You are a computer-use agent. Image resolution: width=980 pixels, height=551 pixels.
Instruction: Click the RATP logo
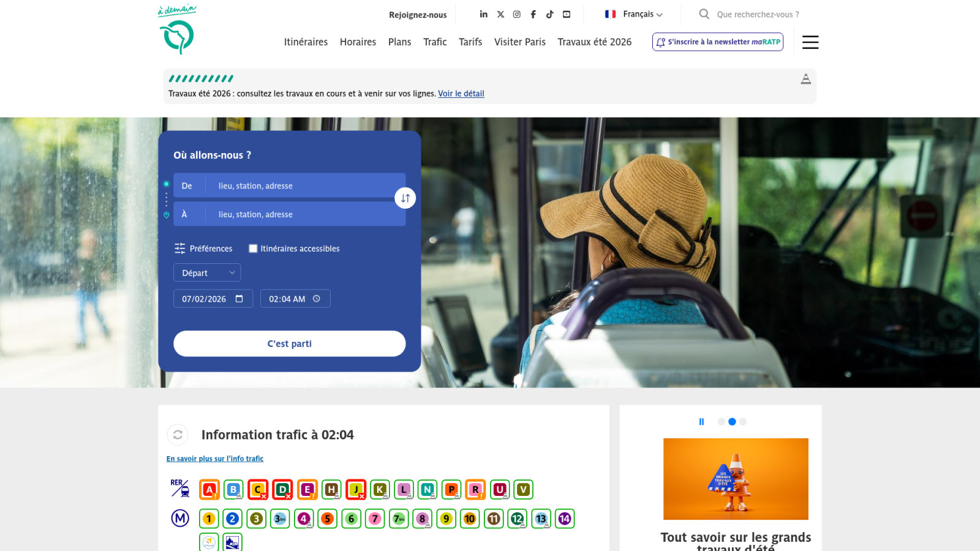click(177, 31)
